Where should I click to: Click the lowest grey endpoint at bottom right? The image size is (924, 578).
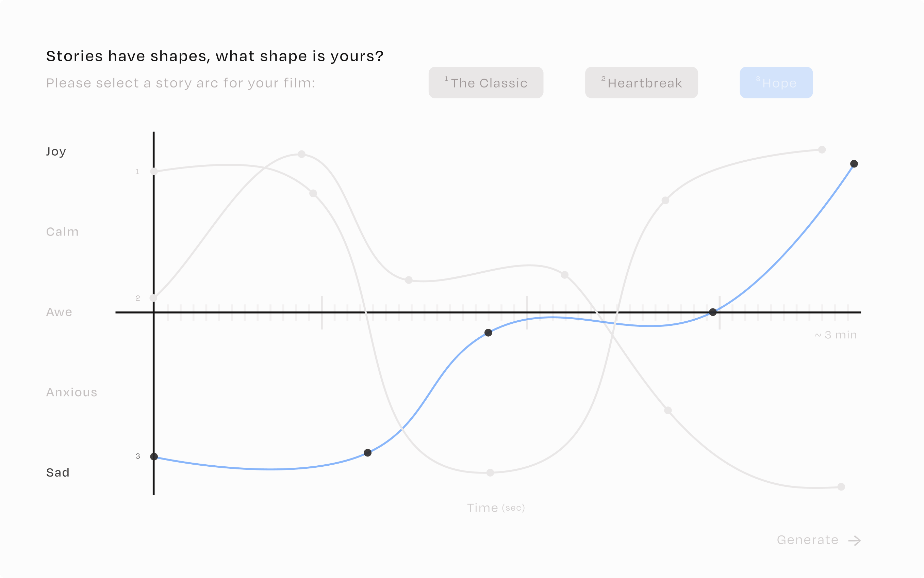[841, 487]
